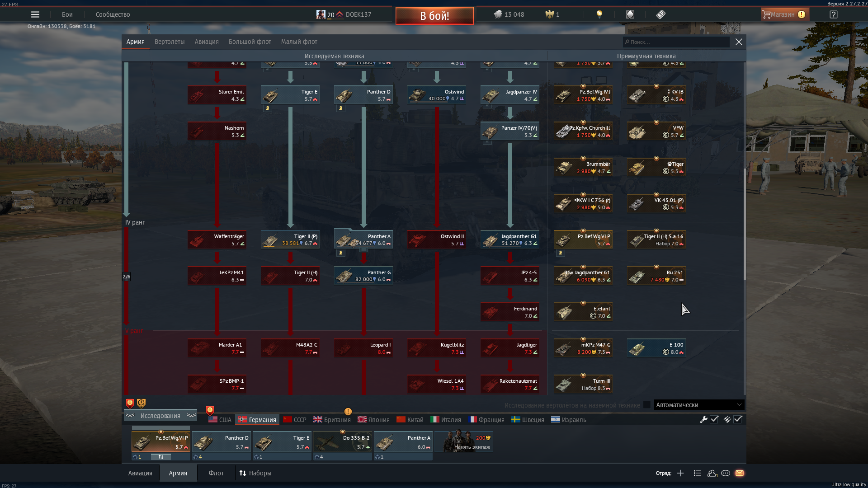Collapse Исследования panel via left chevron

coord(130,416)
